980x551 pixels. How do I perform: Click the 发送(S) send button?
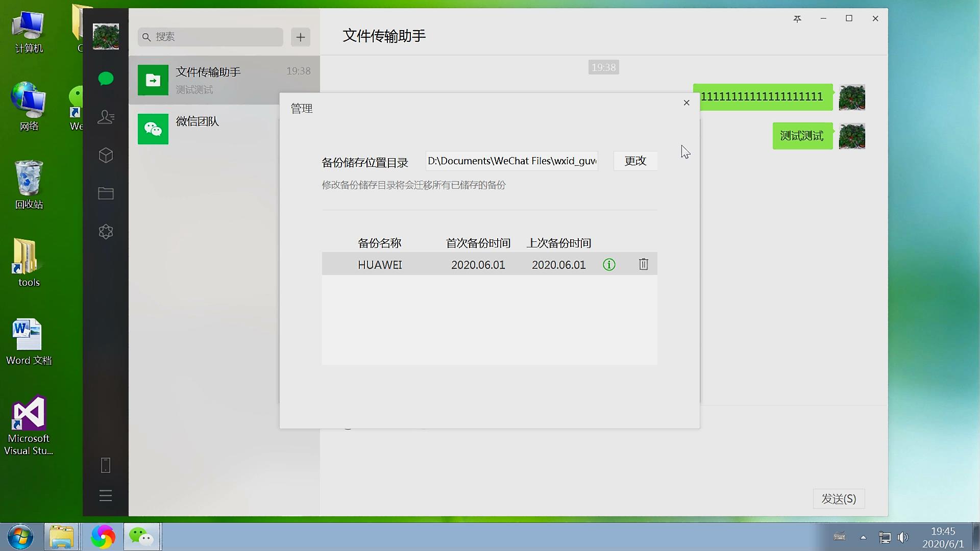tap(839, 499)
